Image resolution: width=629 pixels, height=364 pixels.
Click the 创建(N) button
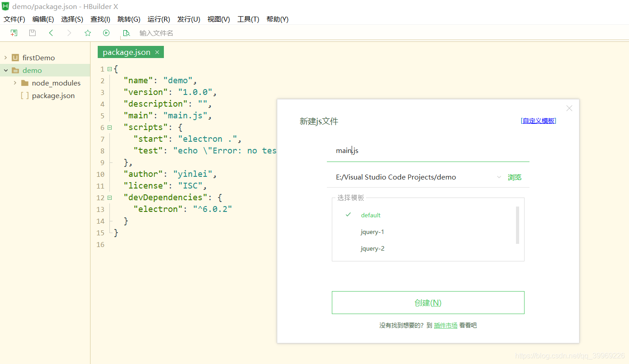tap(428, 302)
